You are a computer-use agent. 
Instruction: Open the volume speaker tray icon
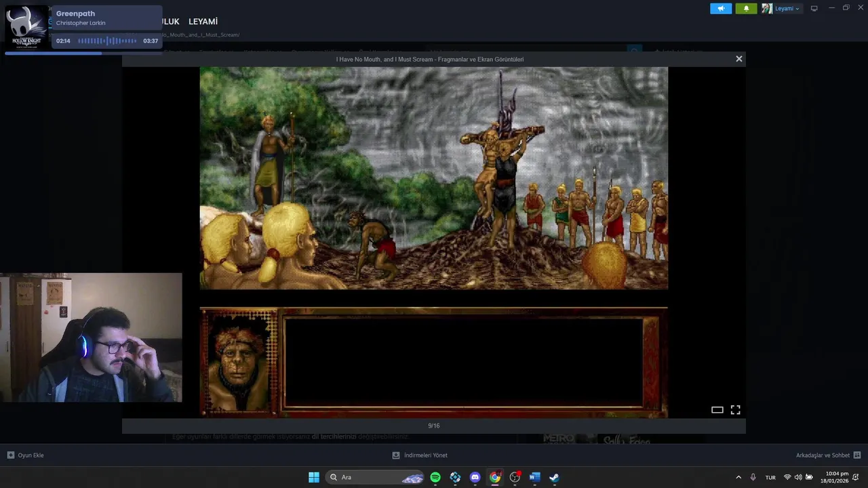point(798,477)
